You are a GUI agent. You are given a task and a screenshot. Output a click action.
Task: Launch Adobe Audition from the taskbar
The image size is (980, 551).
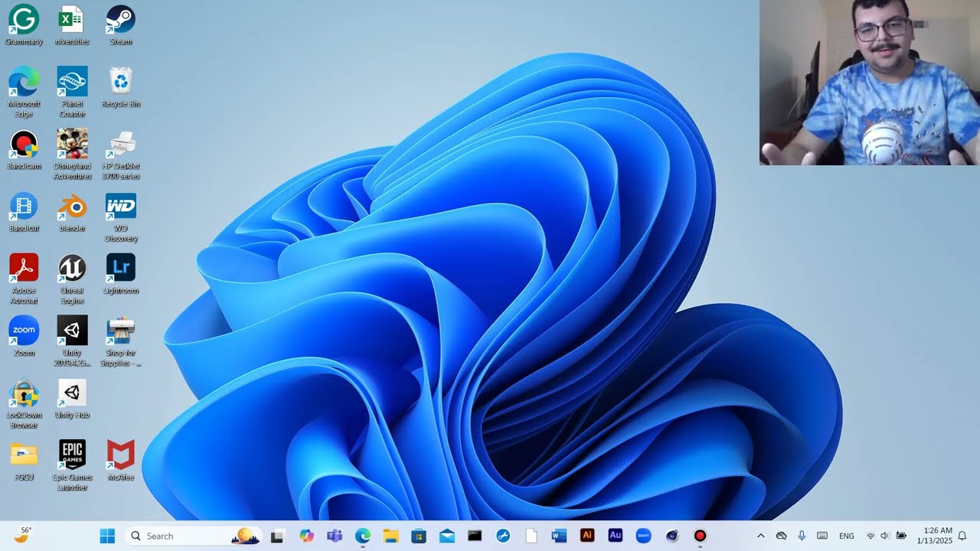[x=616, y=536]
